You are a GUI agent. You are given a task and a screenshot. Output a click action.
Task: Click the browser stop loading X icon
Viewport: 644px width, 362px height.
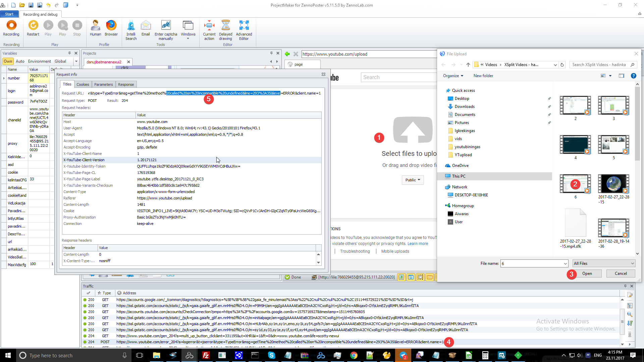click(296, 54)
